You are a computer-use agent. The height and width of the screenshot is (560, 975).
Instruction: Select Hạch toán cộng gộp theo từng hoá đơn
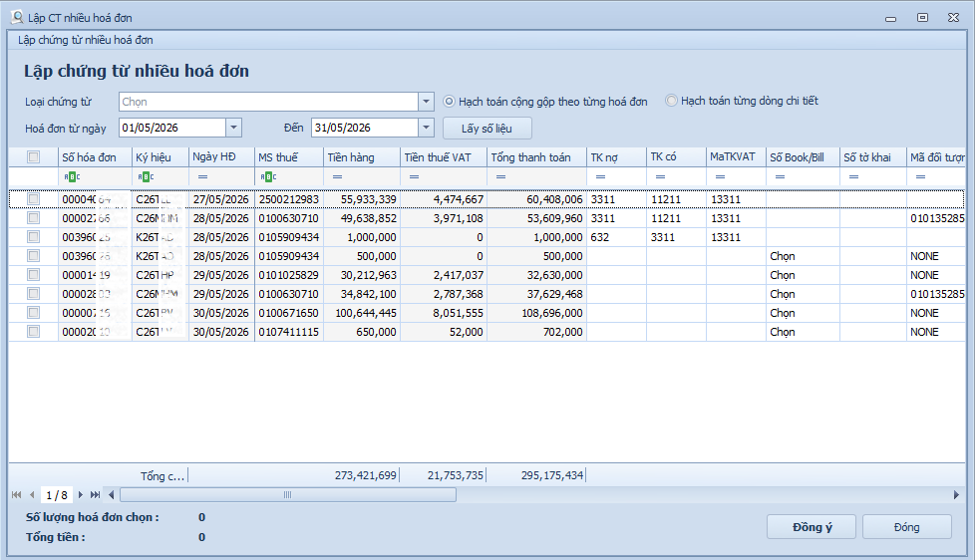click(x=449, y=102)
